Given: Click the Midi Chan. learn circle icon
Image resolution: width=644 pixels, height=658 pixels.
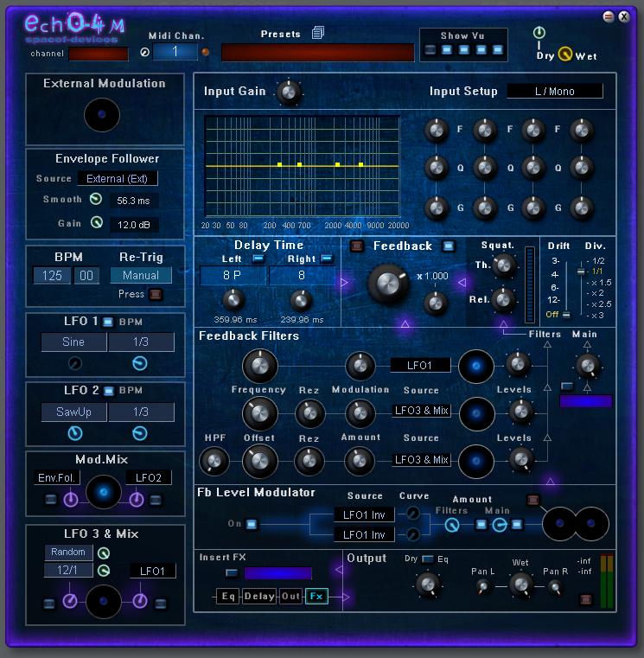Looking at the screenshot, I should (x=144, y=53).
